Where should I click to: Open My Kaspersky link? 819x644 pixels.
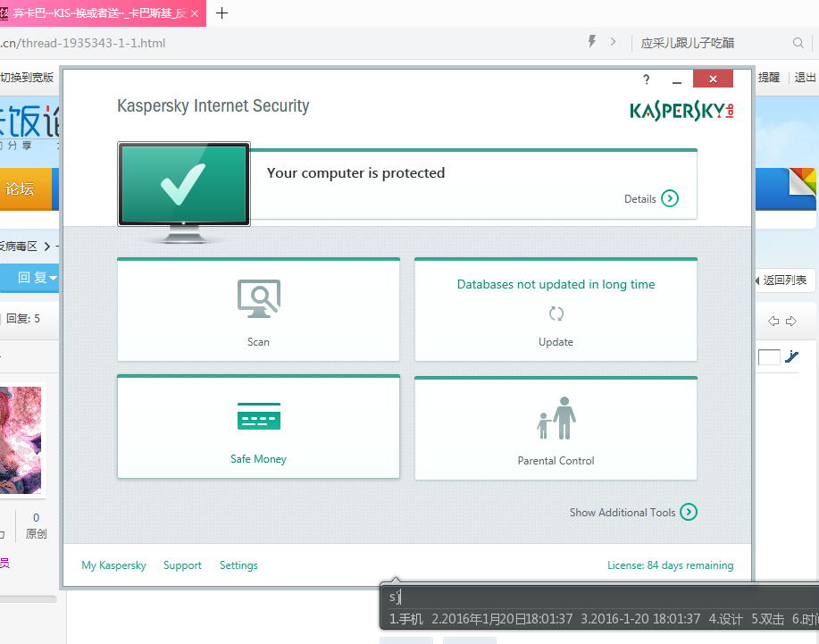tap(113, 565)
